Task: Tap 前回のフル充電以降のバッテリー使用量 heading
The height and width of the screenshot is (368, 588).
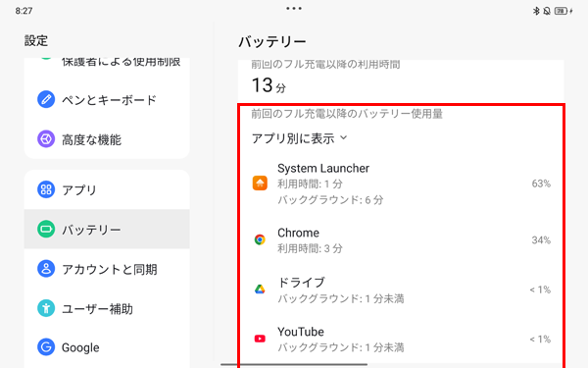Action: click(347, 114)
